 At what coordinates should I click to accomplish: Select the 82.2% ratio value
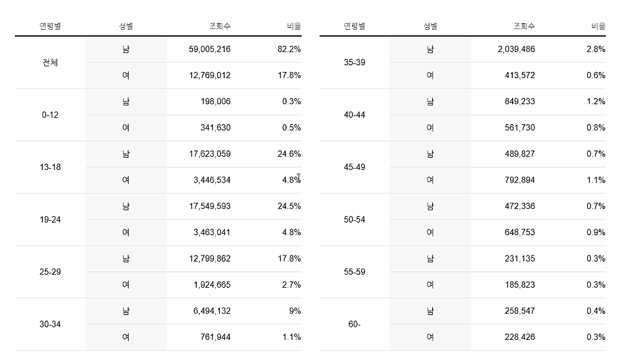click(289, 49)
